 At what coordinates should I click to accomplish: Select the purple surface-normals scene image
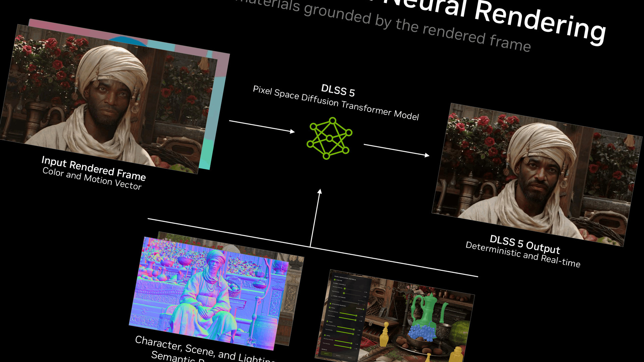point(209,293)
